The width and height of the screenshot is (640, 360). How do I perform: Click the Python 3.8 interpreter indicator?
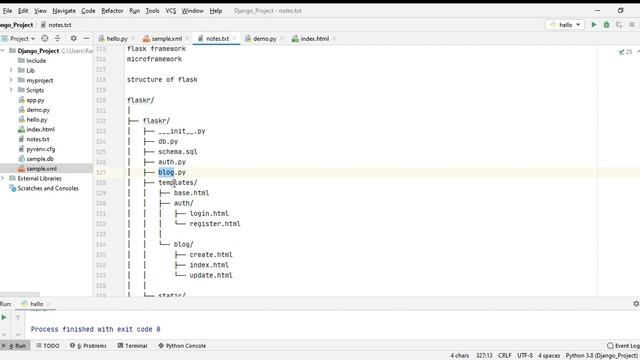point(602,356)
